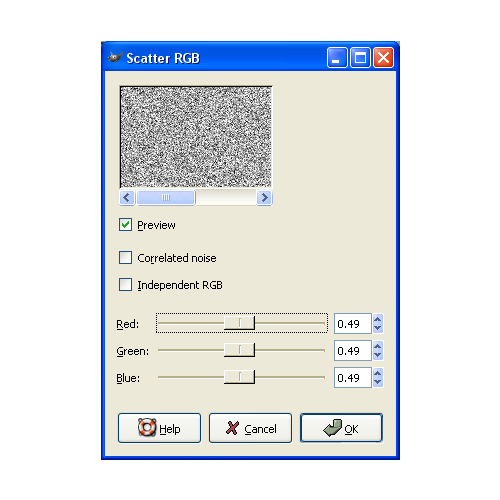Decrease Red value with down spinner arrow

(x=378, y=328)
